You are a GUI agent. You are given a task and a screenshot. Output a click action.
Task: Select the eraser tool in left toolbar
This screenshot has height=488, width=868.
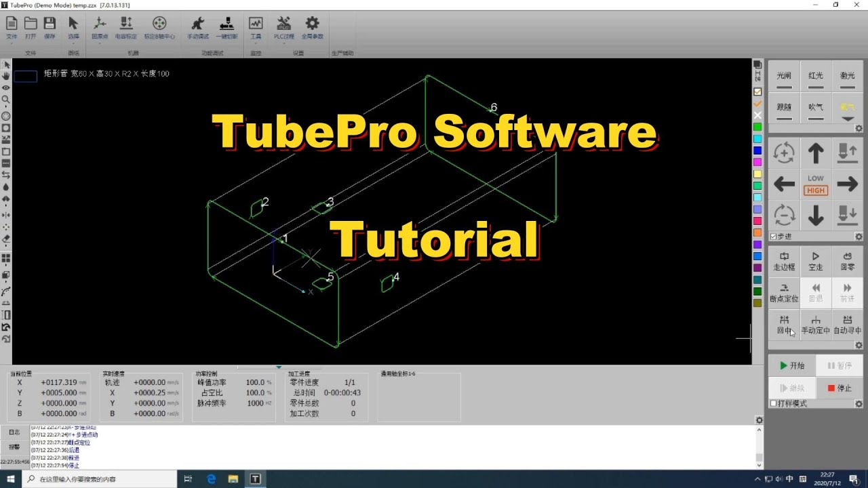(6, 239)
